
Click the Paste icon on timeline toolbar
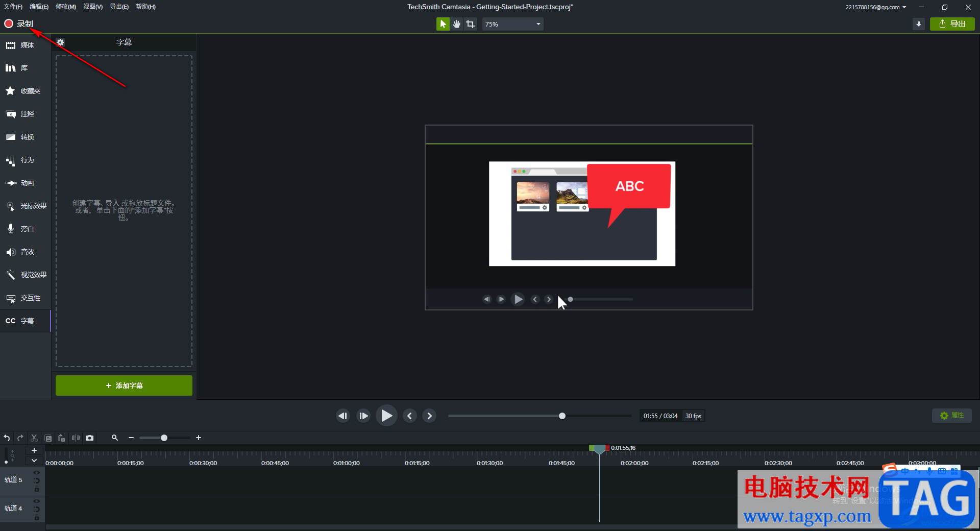coord(62,438)
